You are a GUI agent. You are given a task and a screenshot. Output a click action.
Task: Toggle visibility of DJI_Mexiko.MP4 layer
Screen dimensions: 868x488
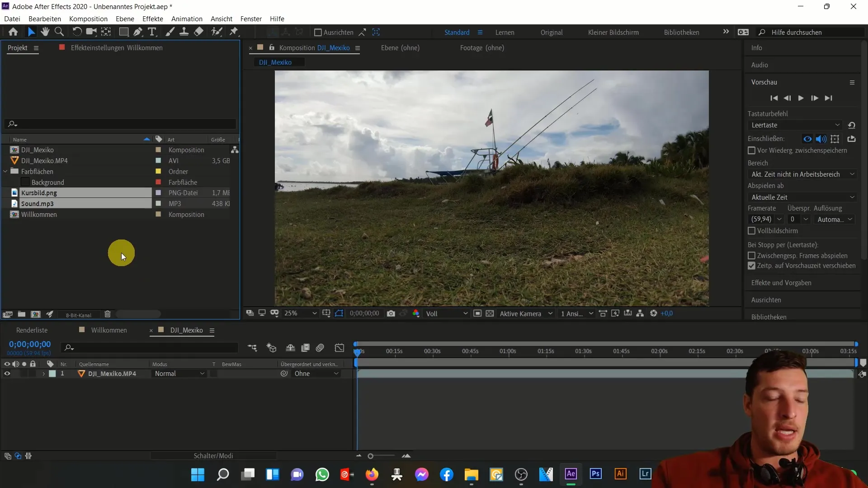pyautogui.click(x=7, y=374)
